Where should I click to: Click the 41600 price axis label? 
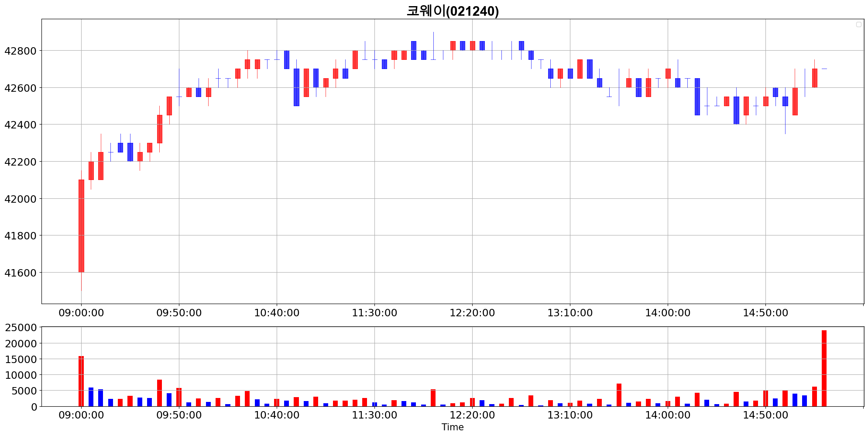pos(21,273)
